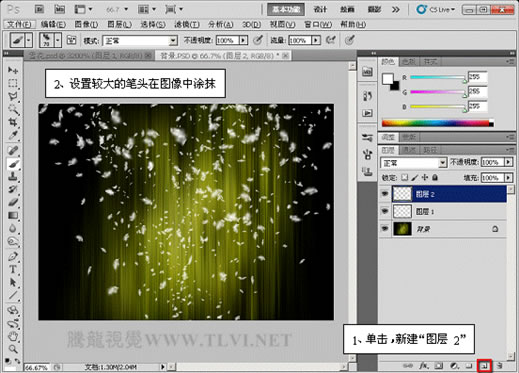Click the create new layer icon
Screen dimensions: 519x373
click(485, 366)
